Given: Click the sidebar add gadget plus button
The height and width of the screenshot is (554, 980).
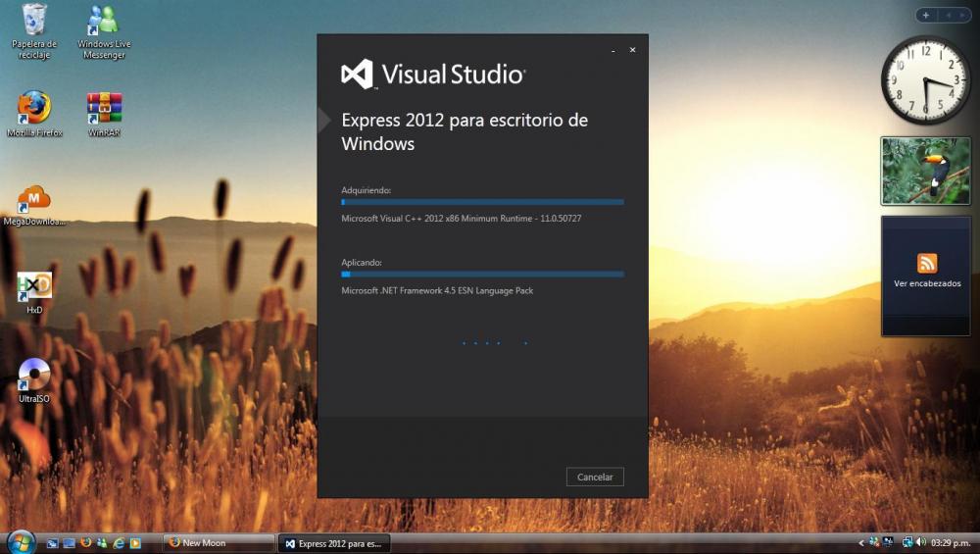Looking at the screenshot, I should pos(926,15).
